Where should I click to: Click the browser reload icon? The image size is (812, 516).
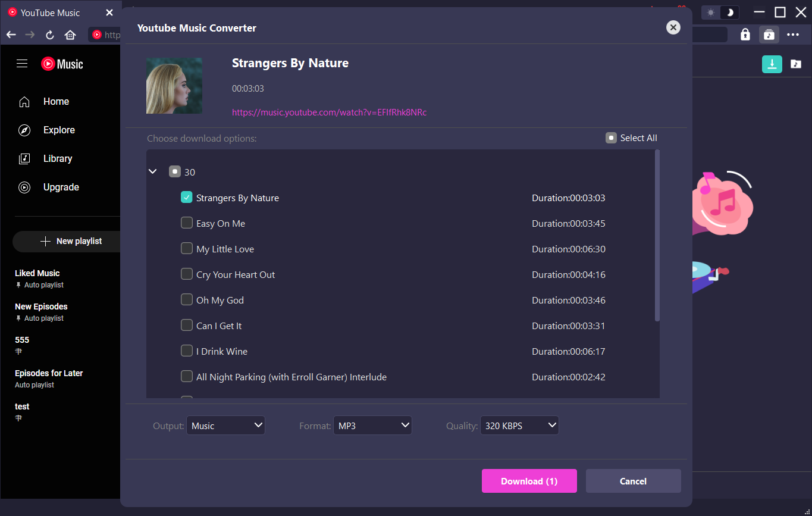tap(50, 35)
